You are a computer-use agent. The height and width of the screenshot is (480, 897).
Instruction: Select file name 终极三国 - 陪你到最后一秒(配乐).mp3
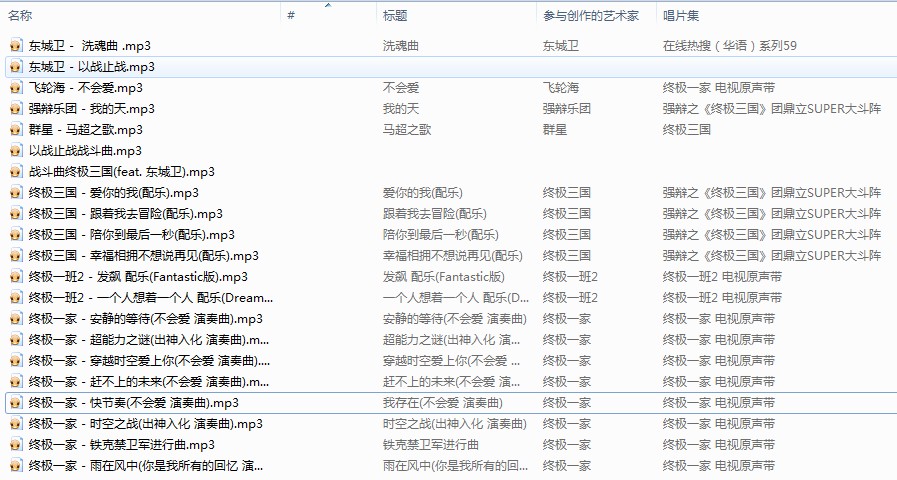click(132, 235)
